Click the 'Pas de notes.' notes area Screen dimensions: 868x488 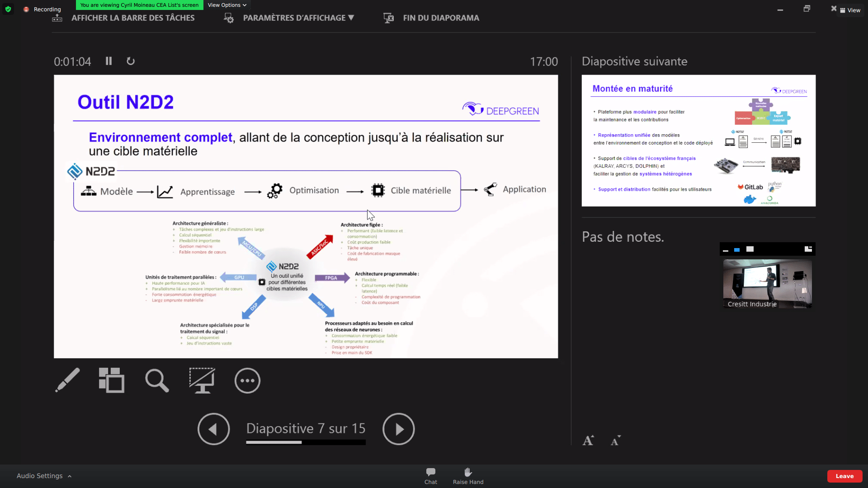[x=623, y=237]
